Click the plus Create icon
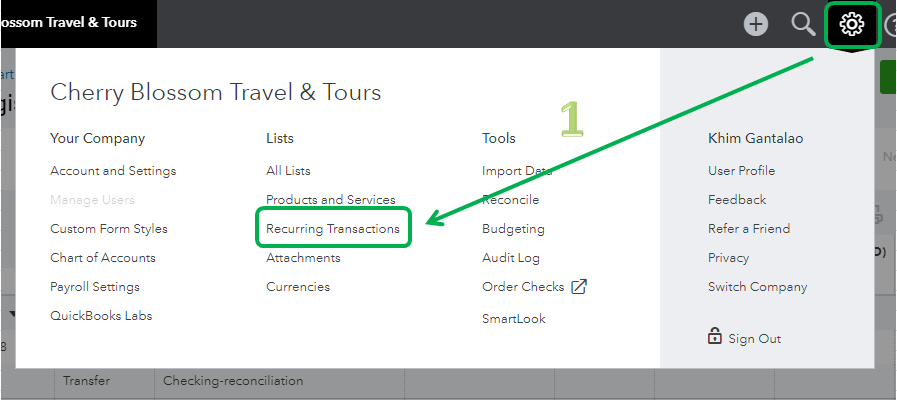 tap(756, 25)
